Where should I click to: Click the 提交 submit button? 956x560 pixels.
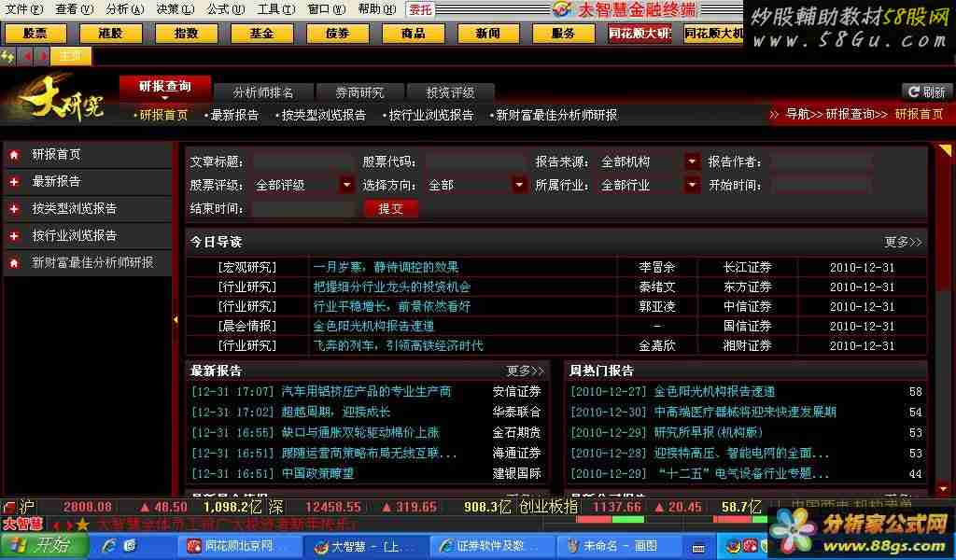point(391,208)
